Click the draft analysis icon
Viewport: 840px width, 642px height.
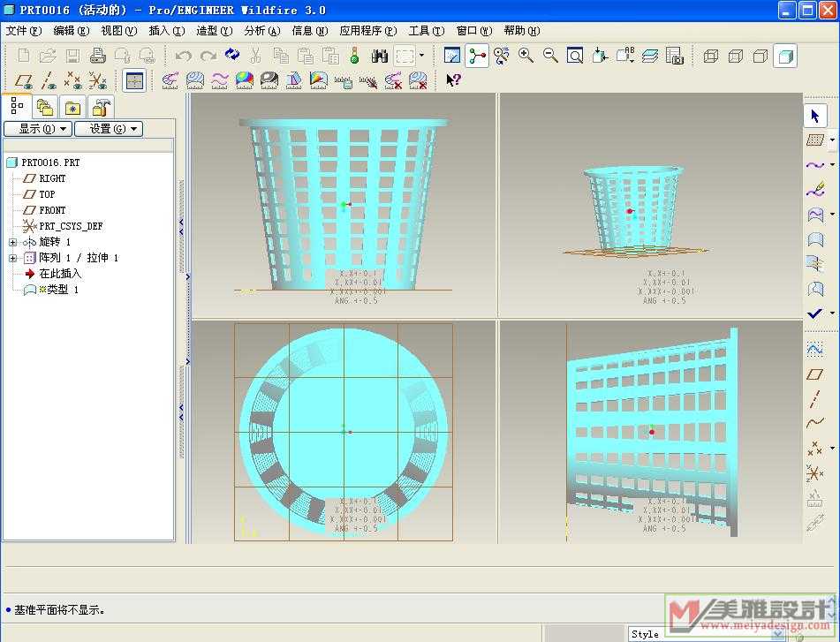293,80
